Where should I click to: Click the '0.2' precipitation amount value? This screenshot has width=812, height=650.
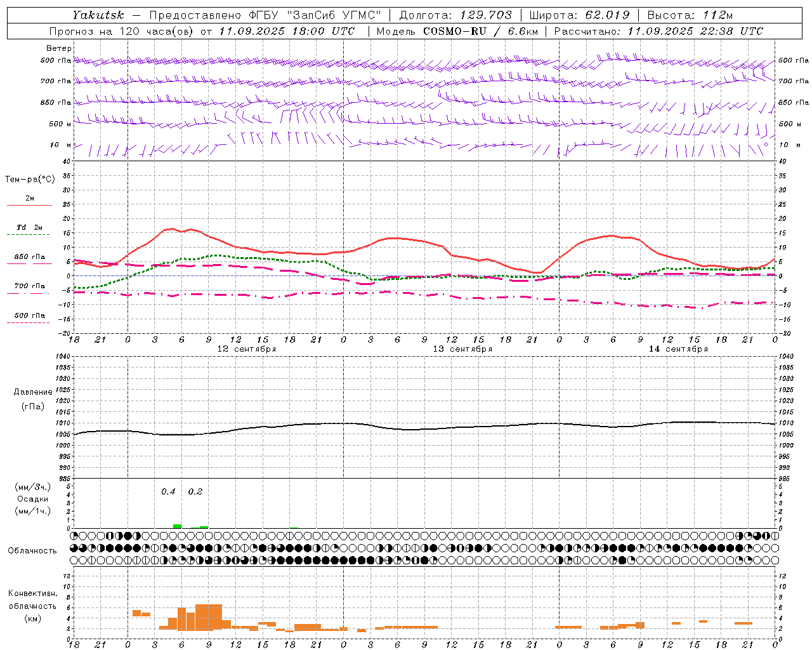click(x=195, y=491)
